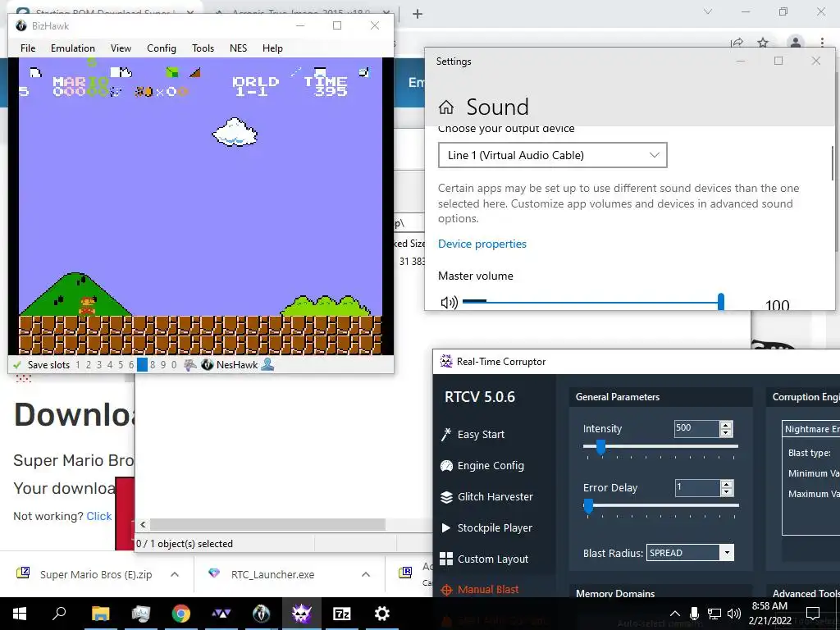Open Chrome tab search chevron
The width and height of the screenshot is (840, 630).
click(x=708, y=11)
